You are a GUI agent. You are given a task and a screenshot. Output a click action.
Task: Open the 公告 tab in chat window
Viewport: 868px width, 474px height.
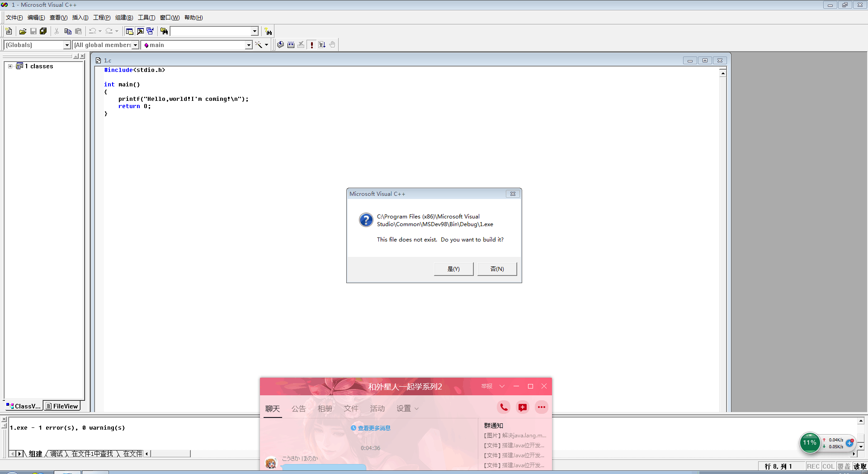[x=299, y=408]
